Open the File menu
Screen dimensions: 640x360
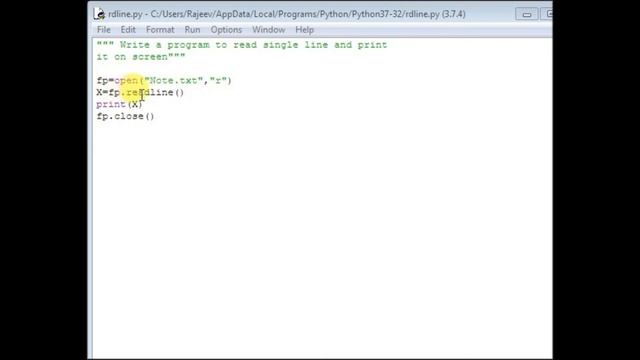pyautogui.click(x=104, y=30)
